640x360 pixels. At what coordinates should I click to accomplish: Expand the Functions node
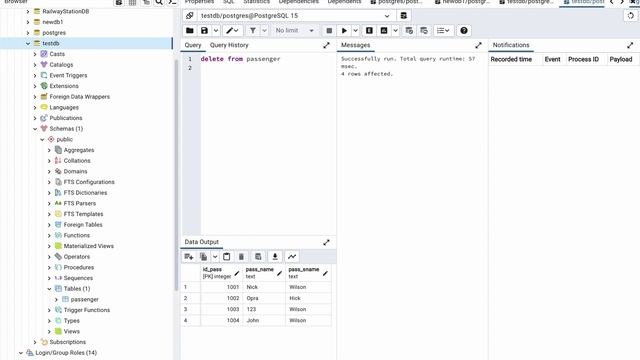[x=49, y=236]
